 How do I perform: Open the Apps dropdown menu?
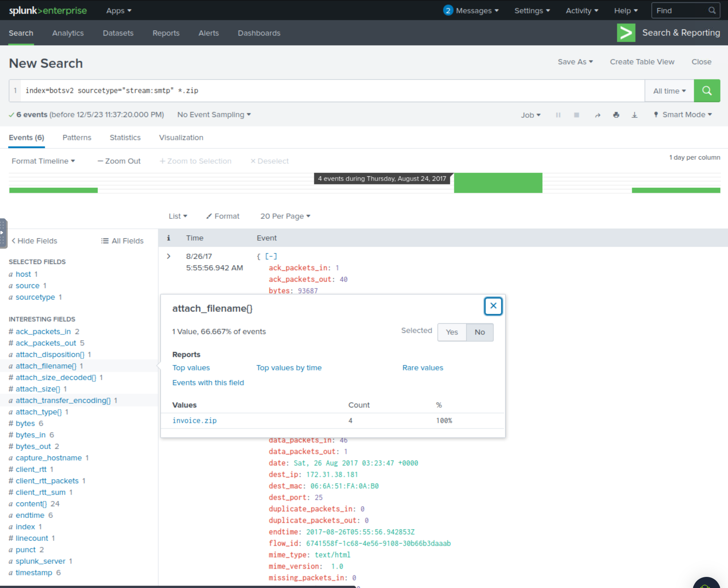click(x=119, y=11)
